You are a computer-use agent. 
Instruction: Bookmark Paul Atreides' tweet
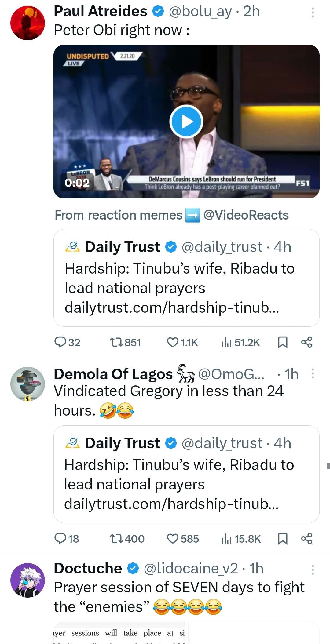[x=283, y=342]
